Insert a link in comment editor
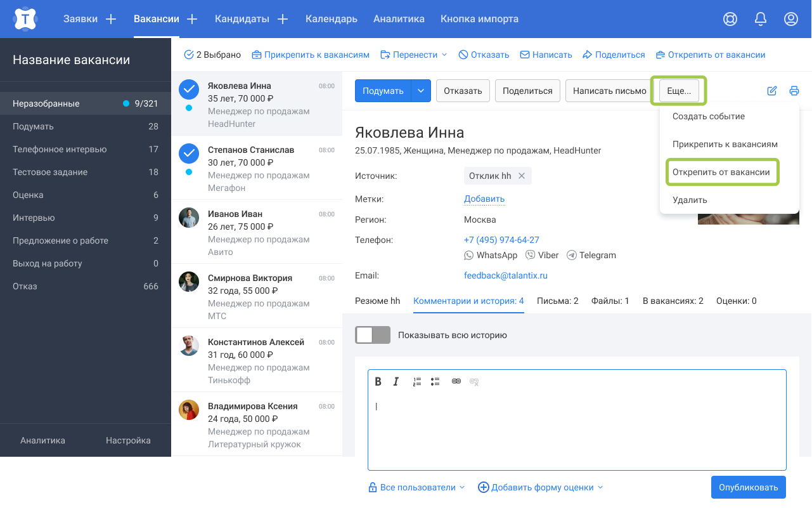This screenshot has width=812, height=524. (456, 381)
